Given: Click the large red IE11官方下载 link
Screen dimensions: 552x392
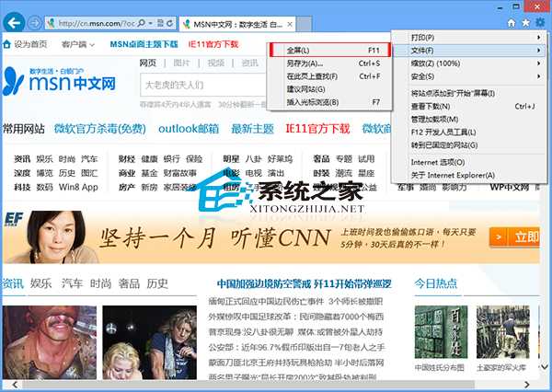Looking at the screenshot, I should click(317, 129).
